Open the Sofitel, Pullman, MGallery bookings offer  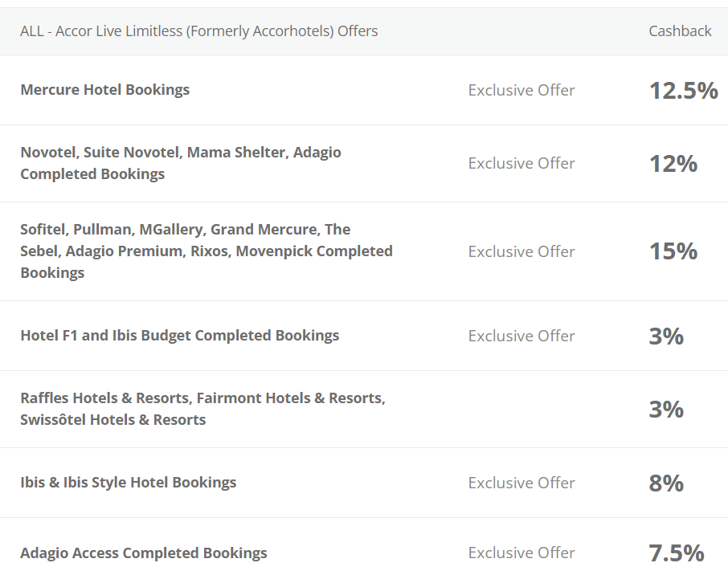click(207, 251)
